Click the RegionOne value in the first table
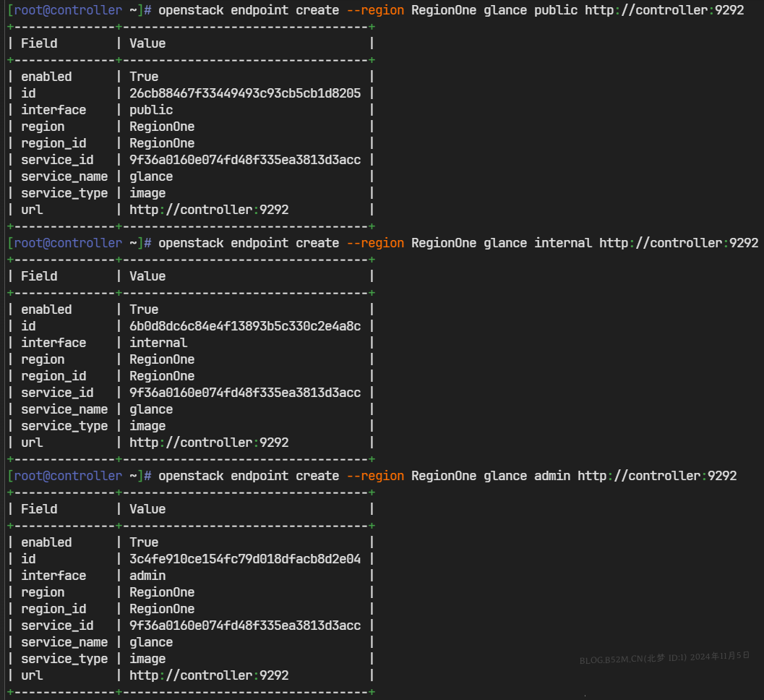The width and height of the screenshot is (764, 700). (x=162, y=126)
